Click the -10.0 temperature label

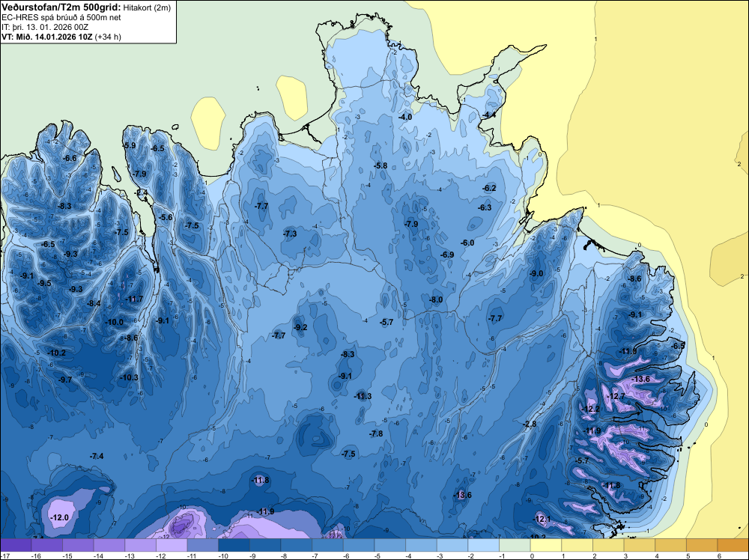point(114,322)
